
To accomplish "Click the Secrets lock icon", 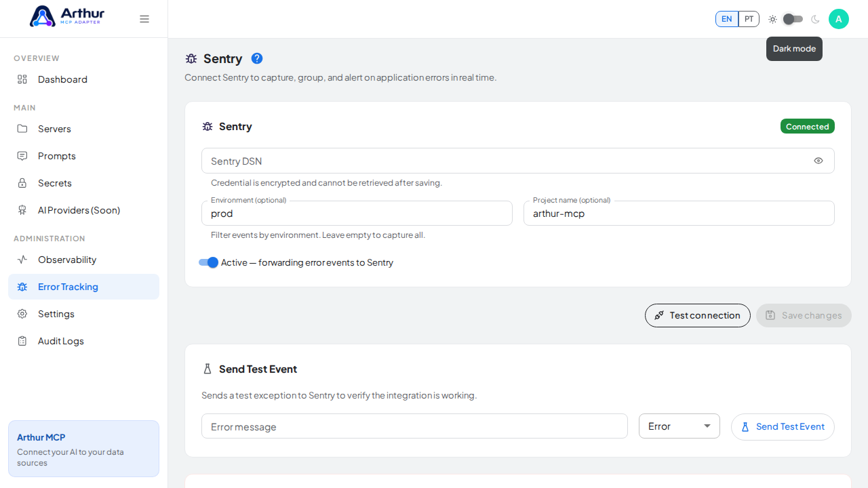I will tap(22, 183).
